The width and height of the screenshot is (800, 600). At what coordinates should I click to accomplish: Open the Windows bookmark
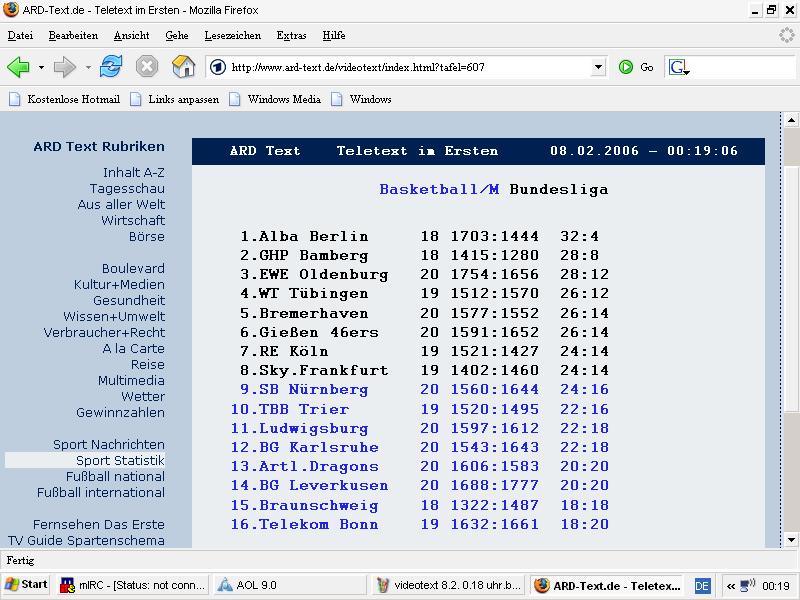tap(362, 99)
